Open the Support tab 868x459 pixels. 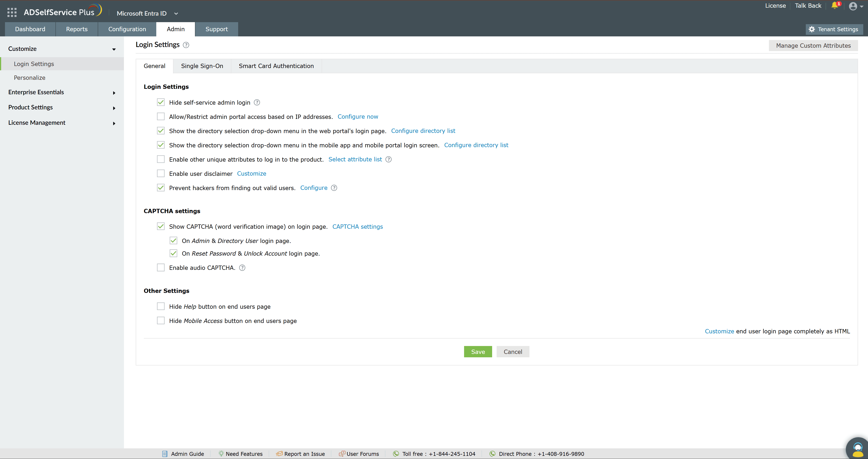click(217, 29)
